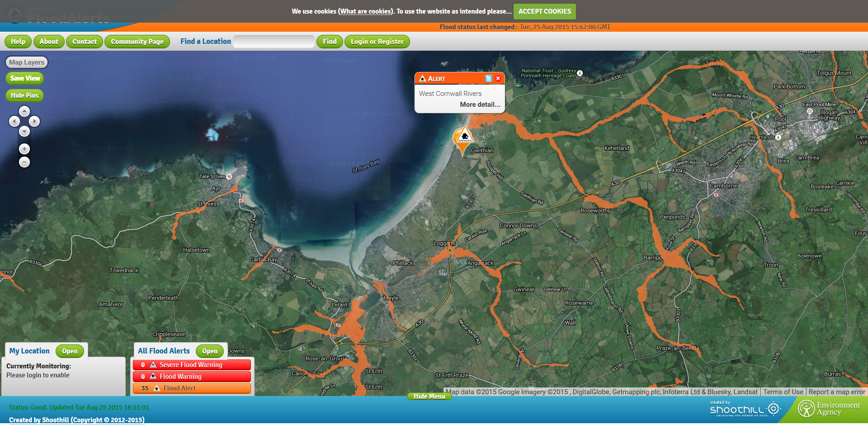This screenshot has width=868, height=425.
Task: Hide the bottom menu panel
Action: pos(429,396)
